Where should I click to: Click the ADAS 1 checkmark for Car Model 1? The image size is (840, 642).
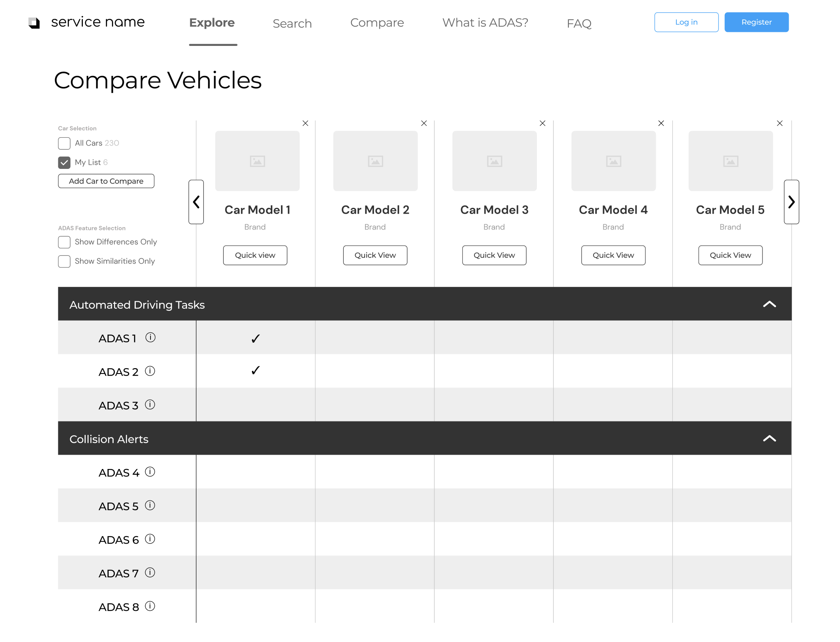coord(256,338)
